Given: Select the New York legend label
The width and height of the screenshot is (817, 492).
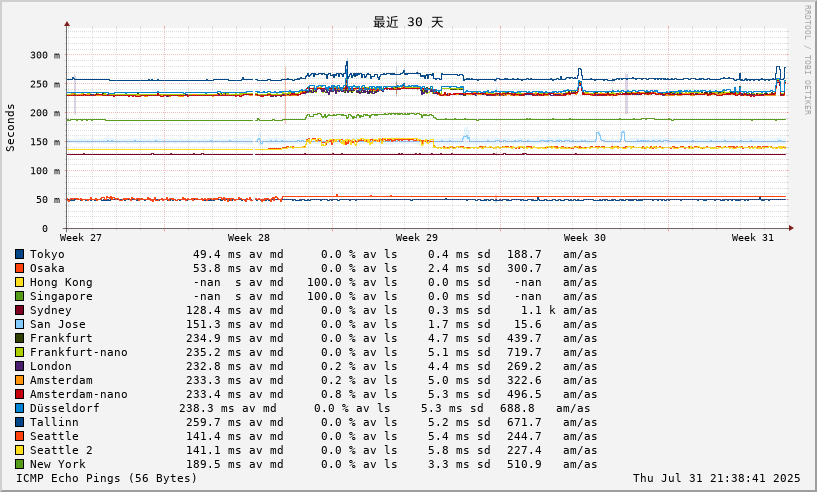Looking at the screenshot, I should (x=57, y=464).
